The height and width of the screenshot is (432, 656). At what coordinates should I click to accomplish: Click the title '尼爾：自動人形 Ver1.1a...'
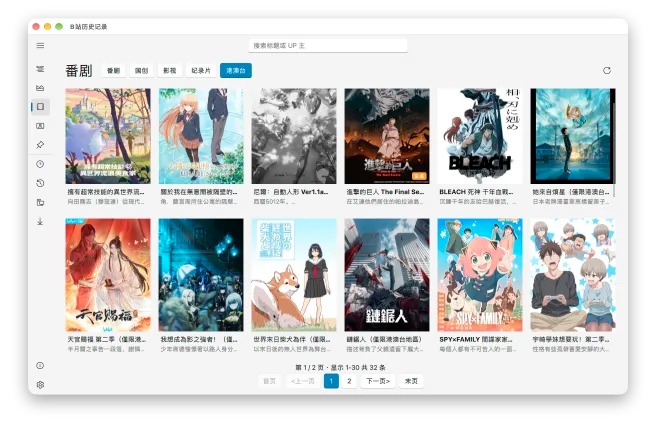[x=291, y=192]
